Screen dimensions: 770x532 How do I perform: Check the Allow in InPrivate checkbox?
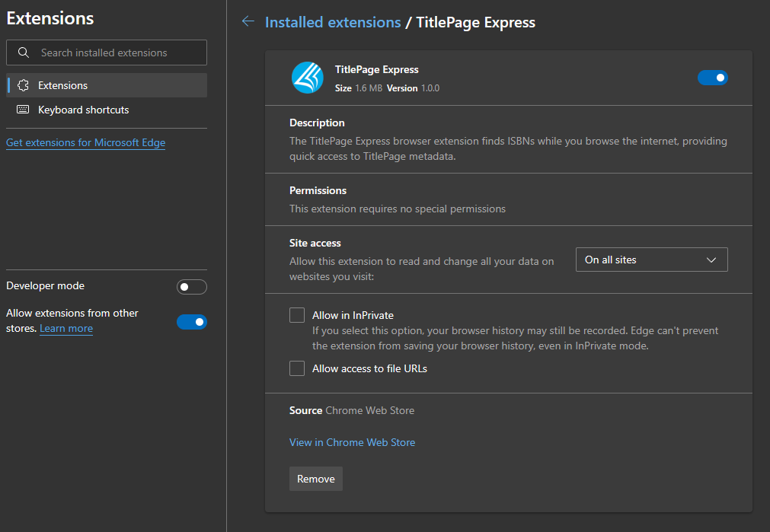[296, 314]
